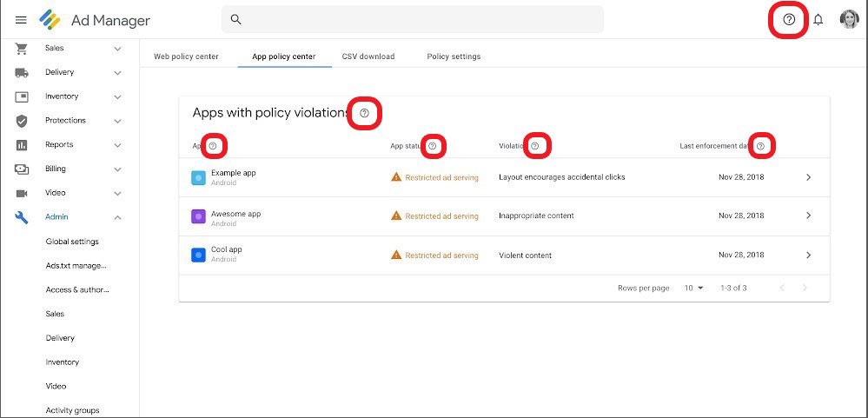
Task: Click the Sales shopping cart icon
Action: [22, 49]
